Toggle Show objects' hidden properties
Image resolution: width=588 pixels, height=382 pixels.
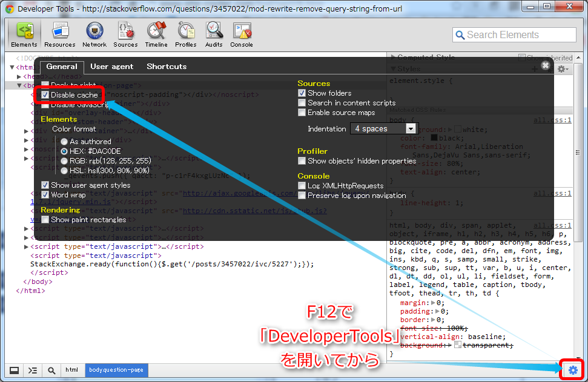pos(302,161)
